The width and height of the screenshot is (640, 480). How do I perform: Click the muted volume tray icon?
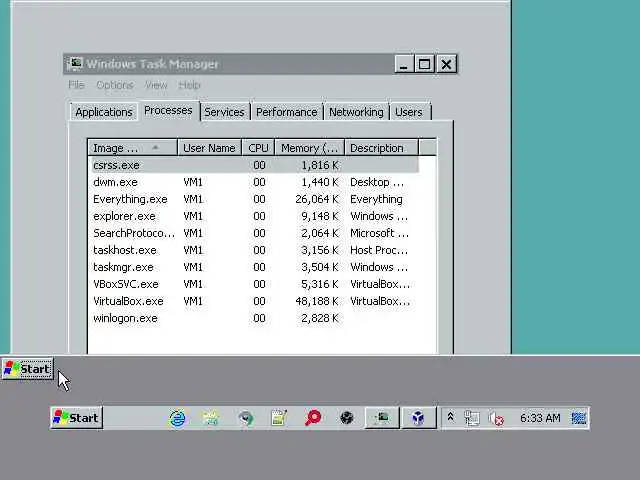click(496, 418)
